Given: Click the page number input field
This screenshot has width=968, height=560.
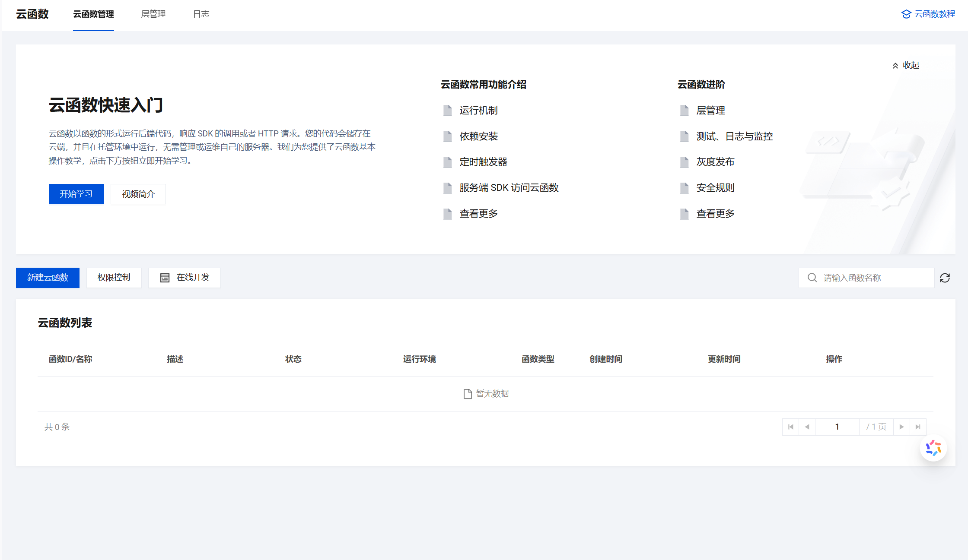Looking at the screenshot, I should coord(837,427).
